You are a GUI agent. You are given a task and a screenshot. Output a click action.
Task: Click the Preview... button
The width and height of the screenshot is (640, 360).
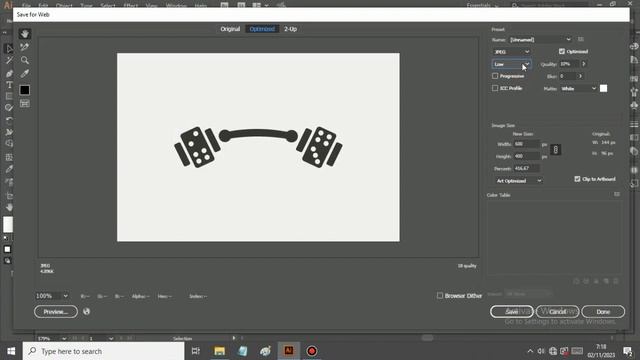[x=56, y=312]
